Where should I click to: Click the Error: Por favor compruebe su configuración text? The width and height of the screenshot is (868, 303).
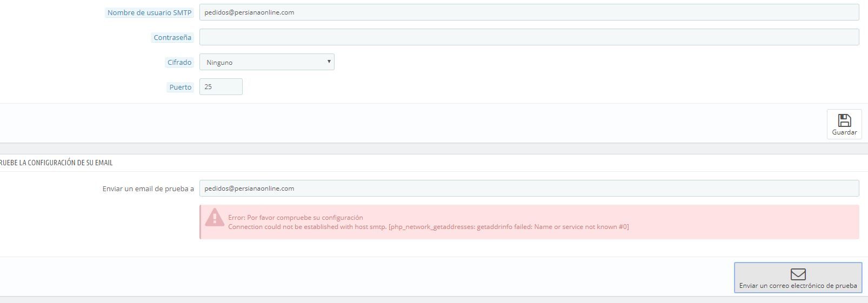[x=296, y=217]
